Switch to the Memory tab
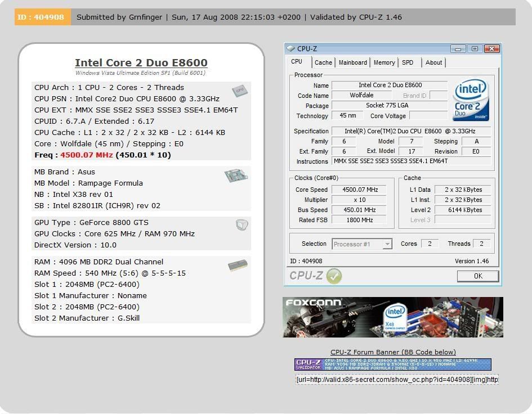The height and width of the screenshot is (414, 532). [384, 62]
